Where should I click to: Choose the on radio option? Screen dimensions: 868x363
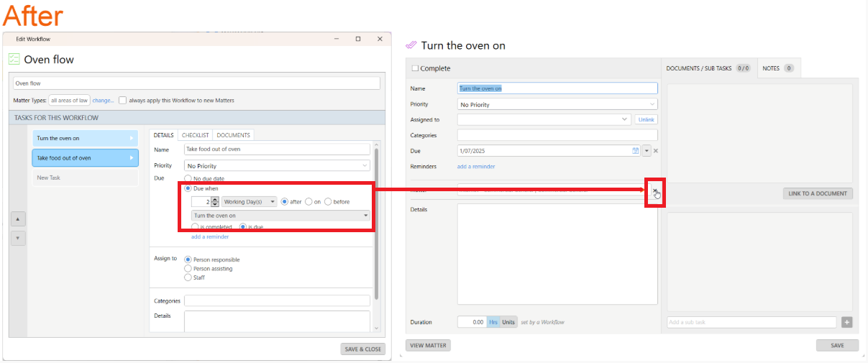pos(309,202)
